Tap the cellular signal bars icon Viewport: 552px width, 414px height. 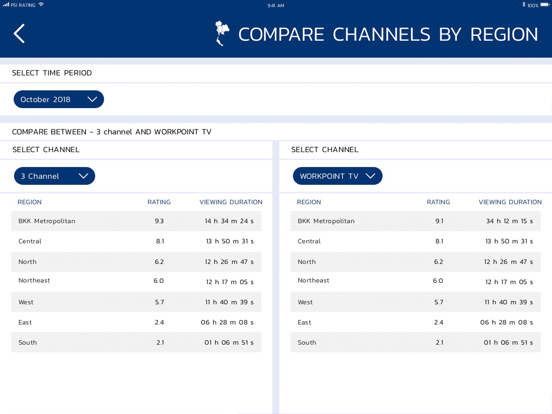tap(6, 5)
